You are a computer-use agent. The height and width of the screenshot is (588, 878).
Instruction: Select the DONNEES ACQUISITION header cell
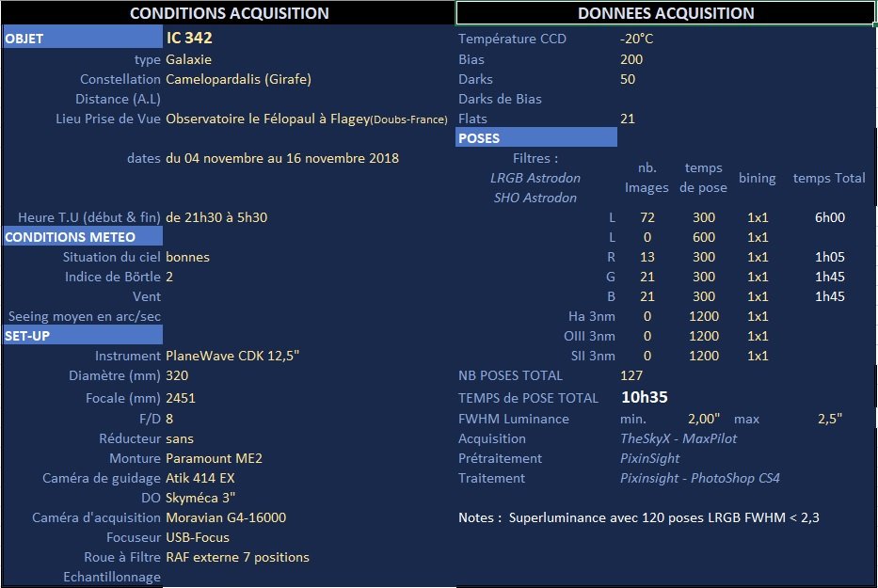665,13
